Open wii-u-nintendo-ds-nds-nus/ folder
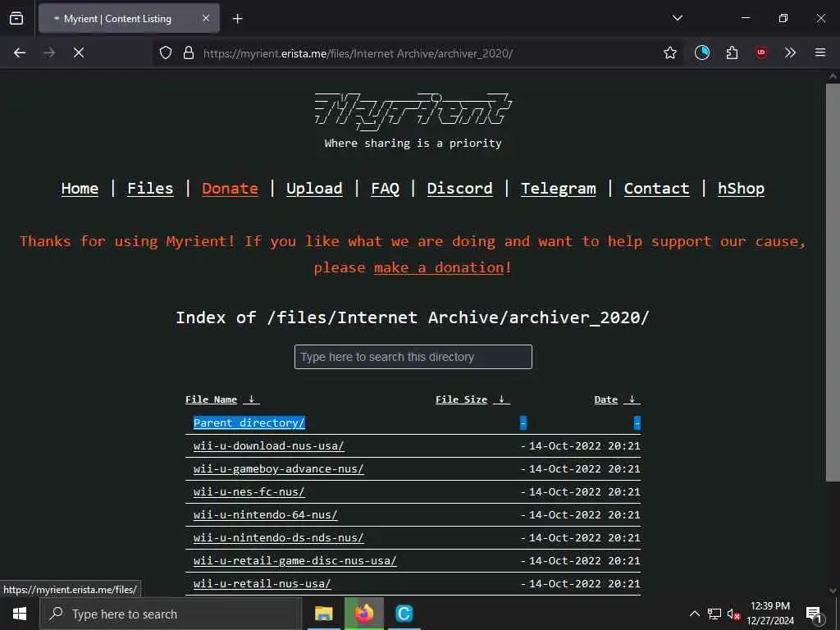 point(279,538)
